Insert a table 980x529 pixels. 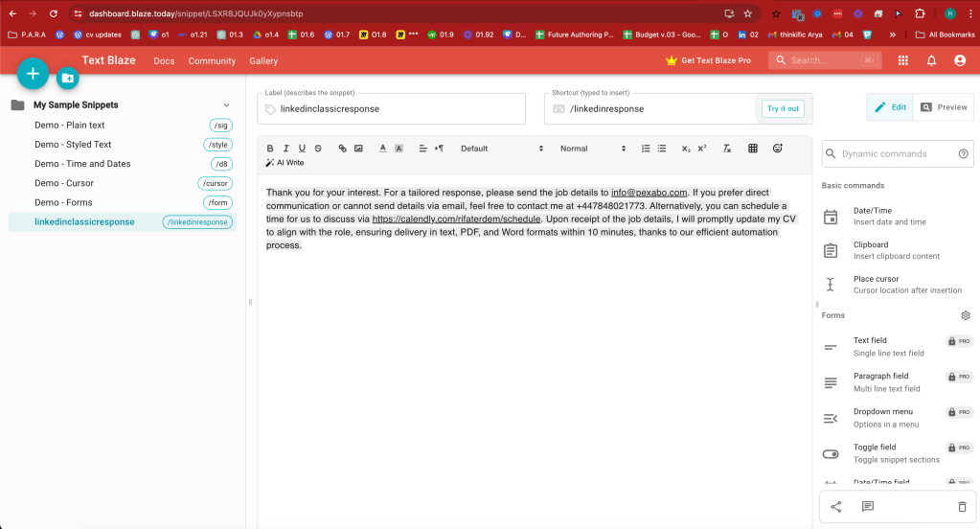[x=753, y=149]
